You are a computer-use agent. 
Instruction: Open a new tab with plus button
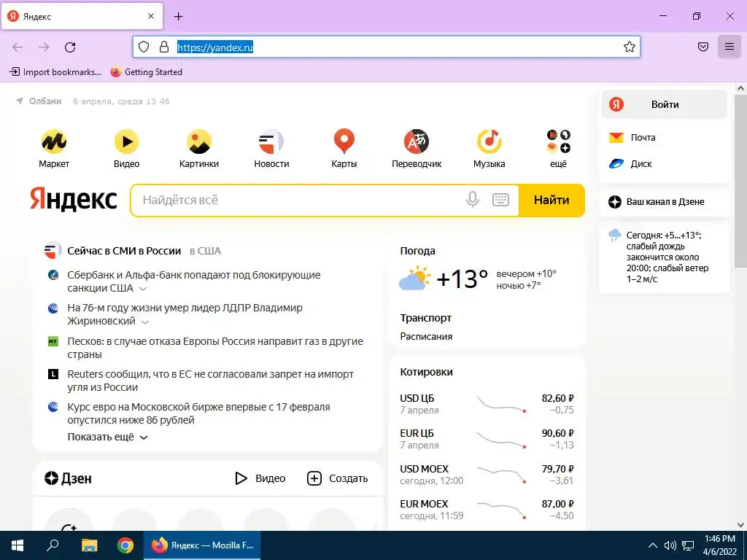click(179, 17)
